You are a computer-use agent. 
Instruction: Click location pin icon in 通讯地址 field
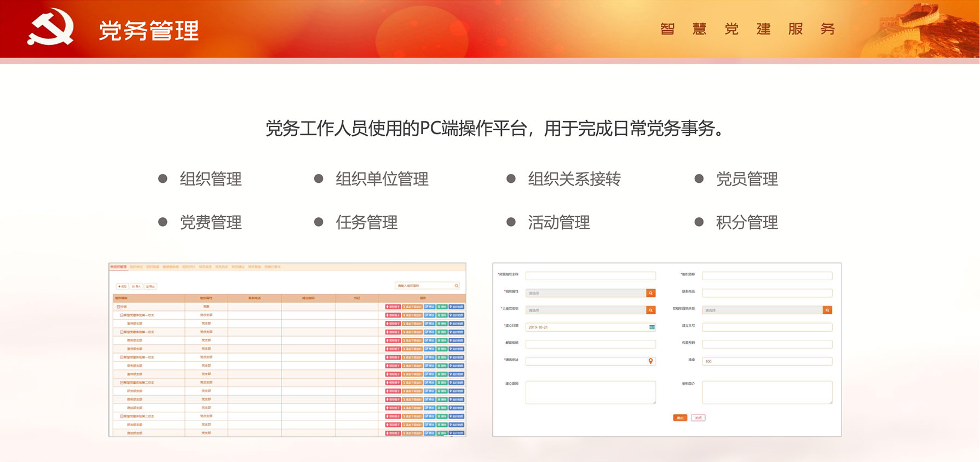tap(650, 361)
